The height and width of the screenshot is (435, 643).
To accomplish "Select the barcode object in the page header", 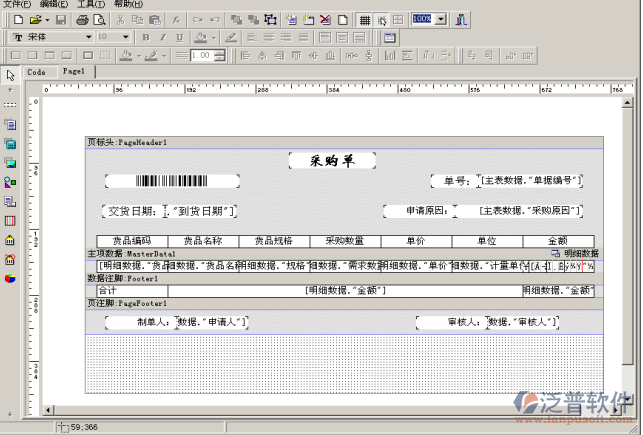I will [172, 181].
